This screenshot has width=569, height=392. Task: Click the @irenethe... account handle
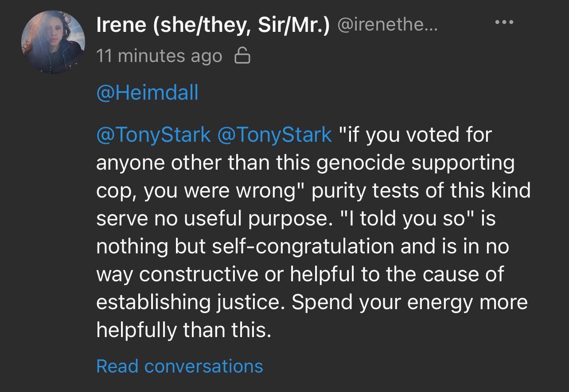(x=388, y=27)
